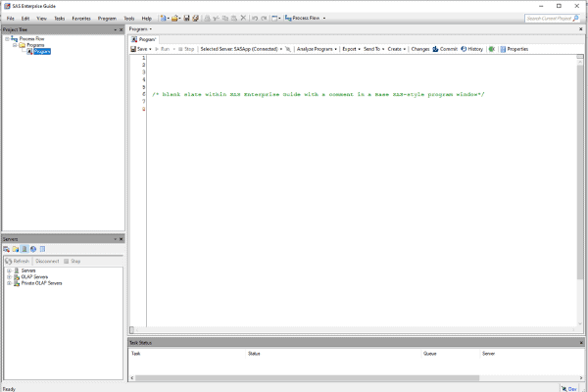Click the Process Flow toolbar button

(302, 18)
